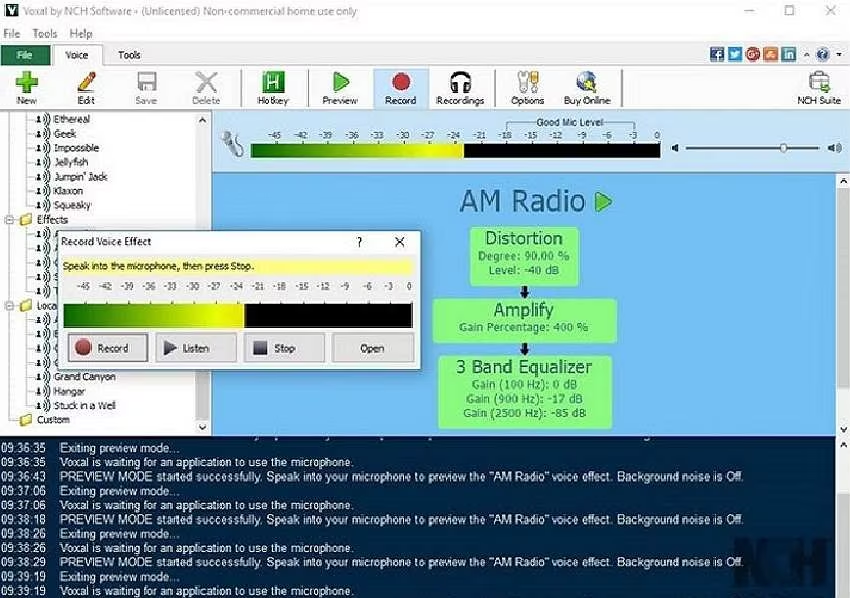Image resolution: width=850 pixels, height=598 pixels.
Task: Click the volume slider handle
Action: pyautogui.click(x=783, y=147)
